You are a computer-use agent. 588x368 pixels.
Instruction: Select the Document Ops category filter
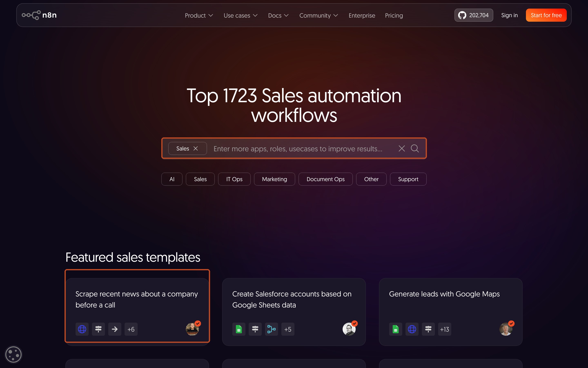coord(326,179)
